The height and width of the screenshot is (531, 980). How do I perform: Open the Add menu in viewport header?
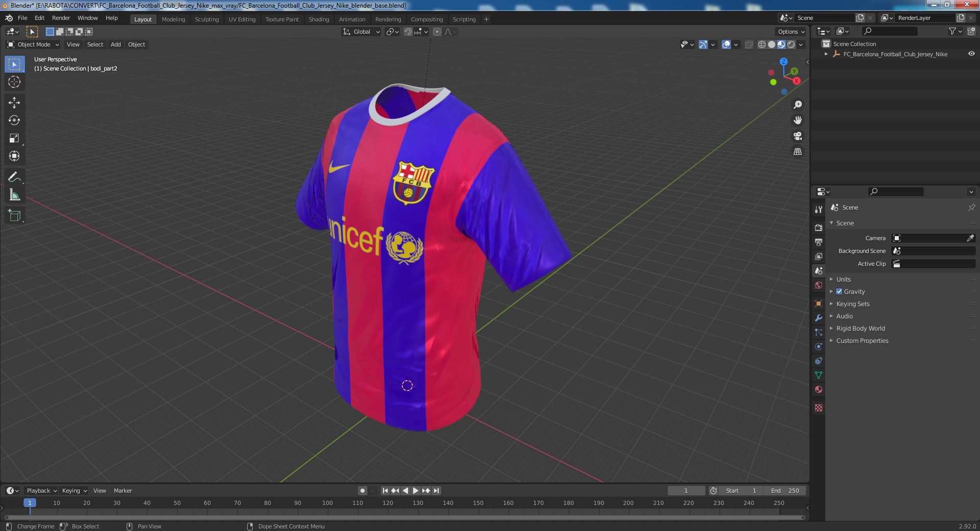[116, 44]
